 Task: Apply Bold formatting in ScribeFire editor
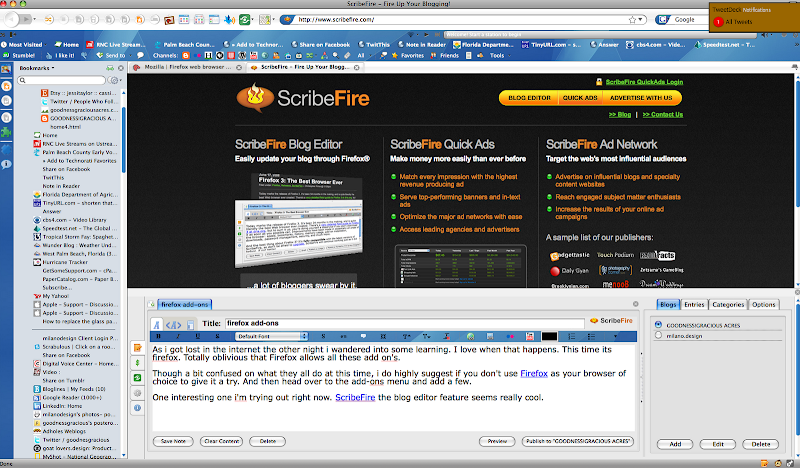pos(158,336)
